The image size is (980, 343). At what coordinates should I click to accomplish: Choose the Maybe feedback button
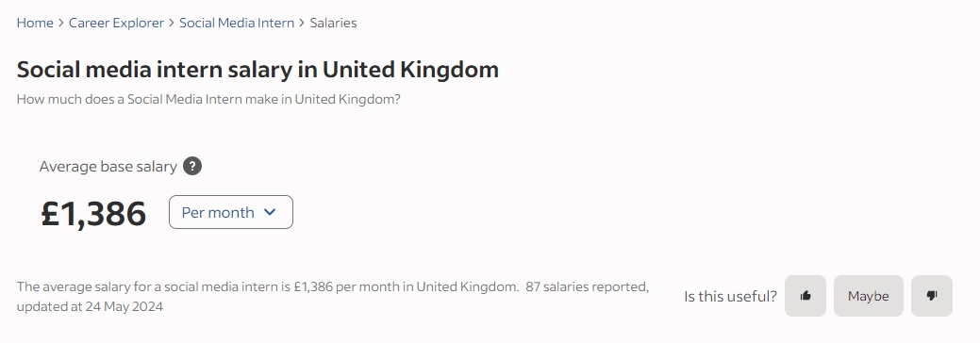[x=869, y=296]
